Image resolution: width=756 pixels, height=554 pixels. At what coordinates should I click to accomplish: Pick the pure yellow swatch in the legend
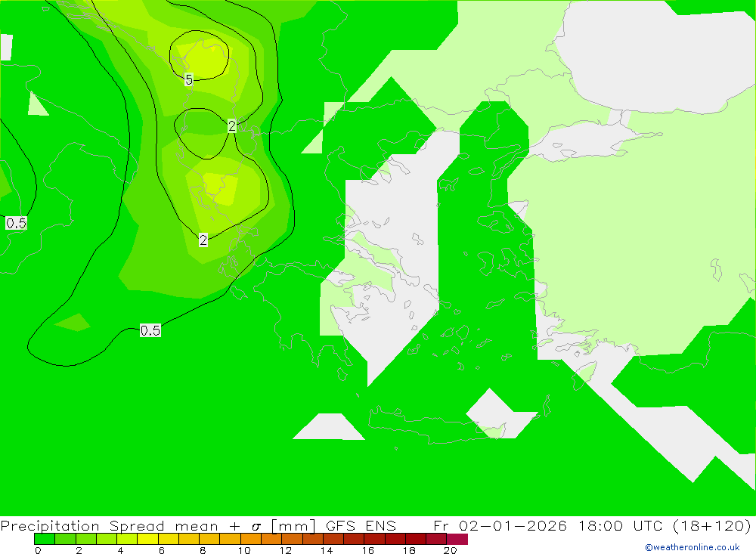pyautogui.click(x=147, y=539)
